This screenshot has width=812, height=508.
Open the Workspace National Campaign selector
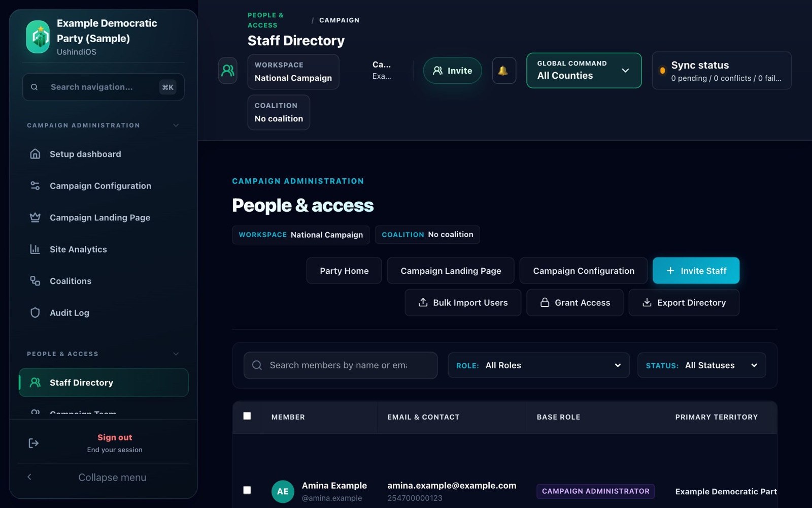coord(293,72)
